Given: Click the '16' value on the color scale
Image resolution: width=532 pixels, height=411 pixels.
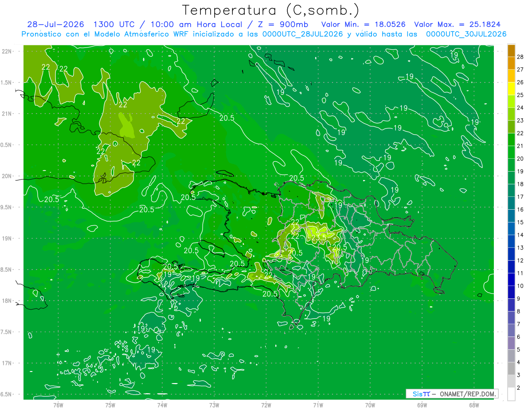Looking at the screenshot, I should [x=520, y=209].
